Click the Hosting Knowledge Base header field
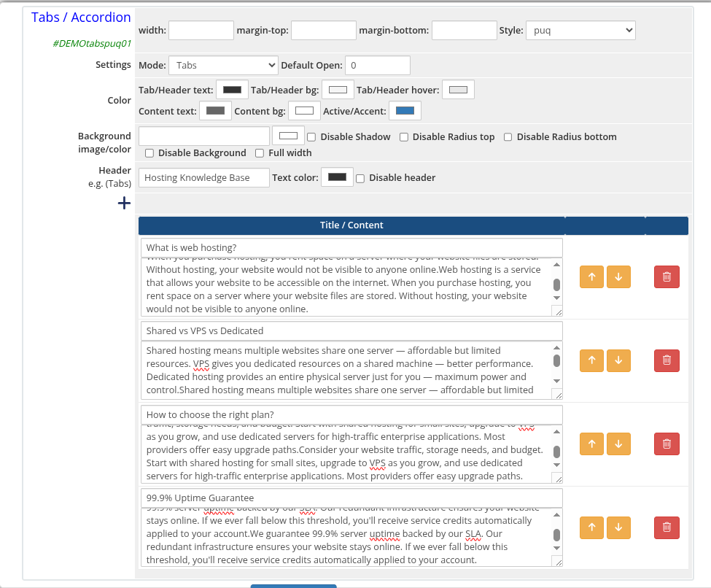711x588 pixels. pos(203,177)
